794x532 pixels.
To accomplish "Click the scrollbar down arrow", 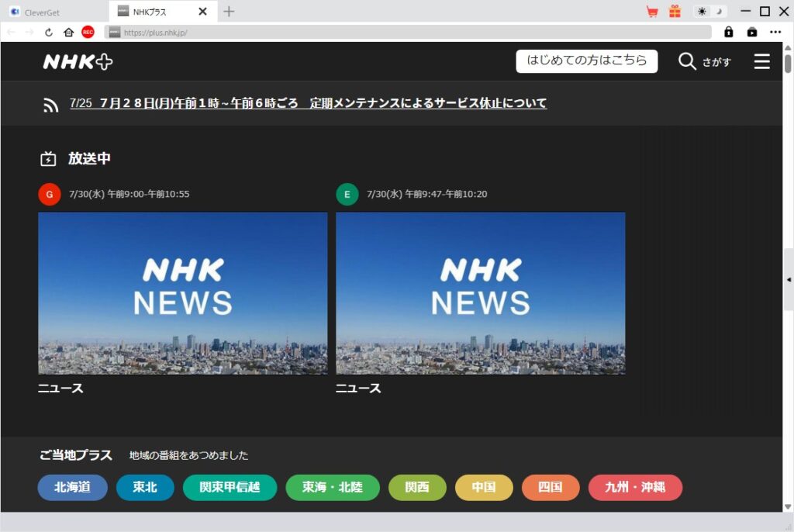I will 788,506.
